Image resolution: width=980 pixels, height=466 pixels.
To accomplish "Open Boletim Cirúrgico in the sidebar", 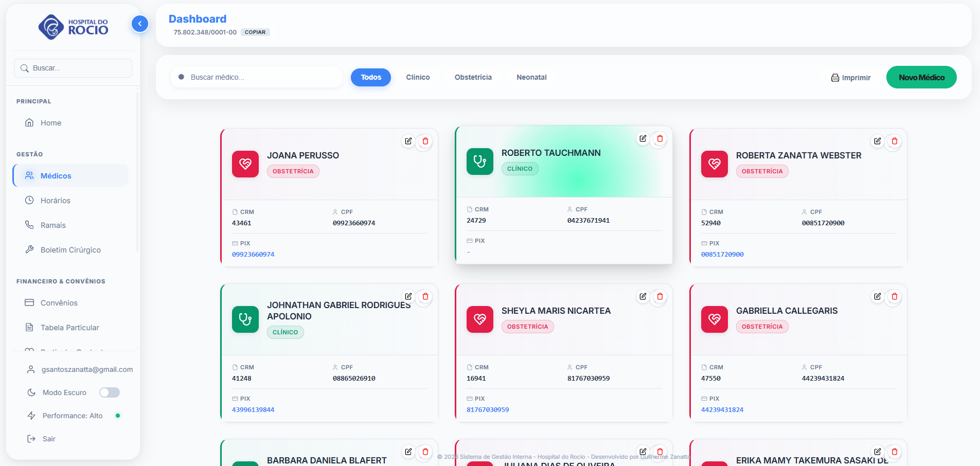I will [70, 250].
